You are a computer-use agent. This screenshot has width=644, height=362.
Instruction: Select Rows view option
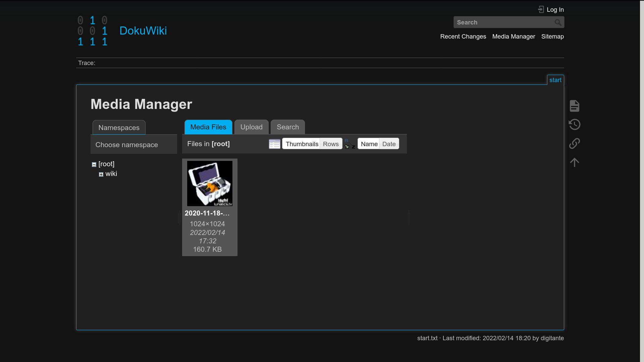[331, 144]
